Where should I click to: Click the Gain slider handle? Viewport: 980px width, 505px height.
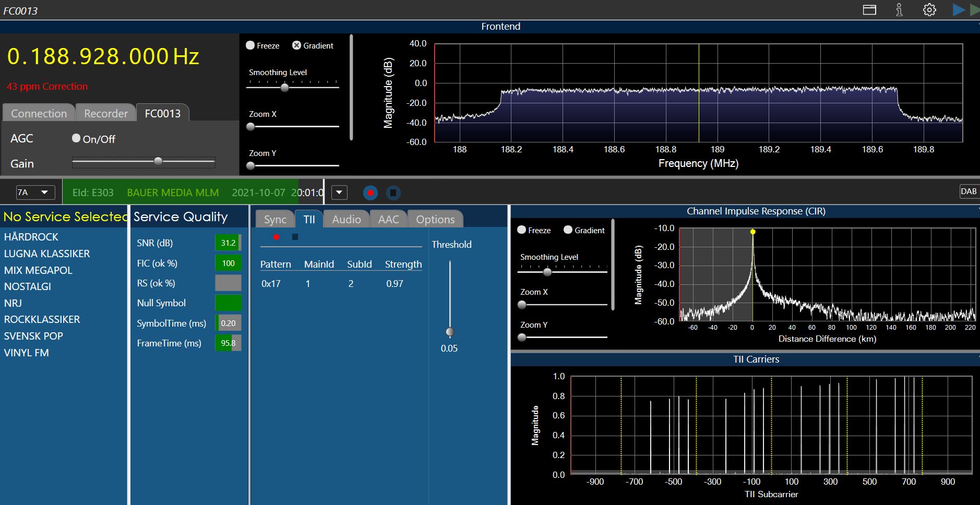coord(158,162)
